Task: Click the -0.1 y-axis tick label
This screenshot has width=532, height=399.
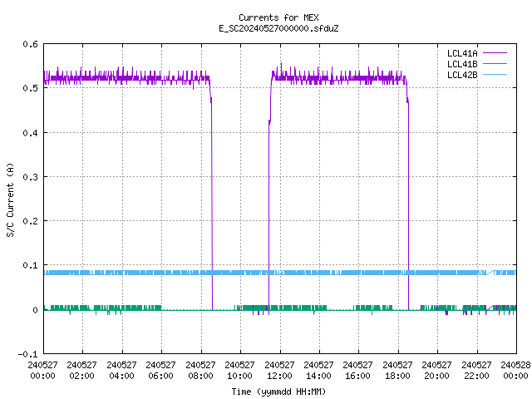Action: [x=27, y=354]
